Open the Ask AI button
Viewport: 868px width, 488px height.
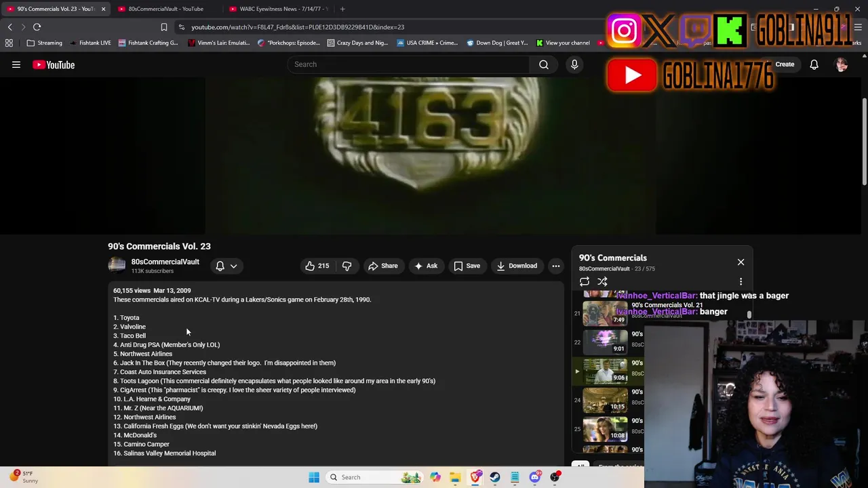tap(426, 266)
